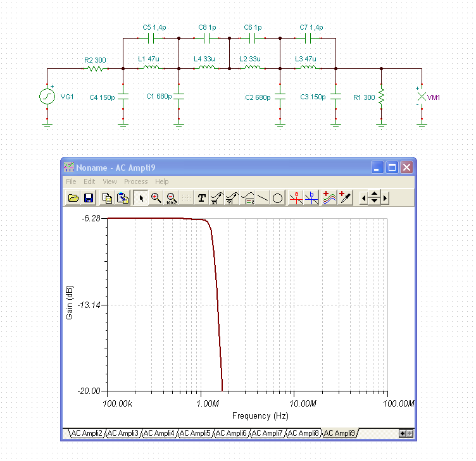This screenshot has width=476, height=461.
Task: Switch to the AC Ampli5 tab
Action: click(x=195, y=433)
